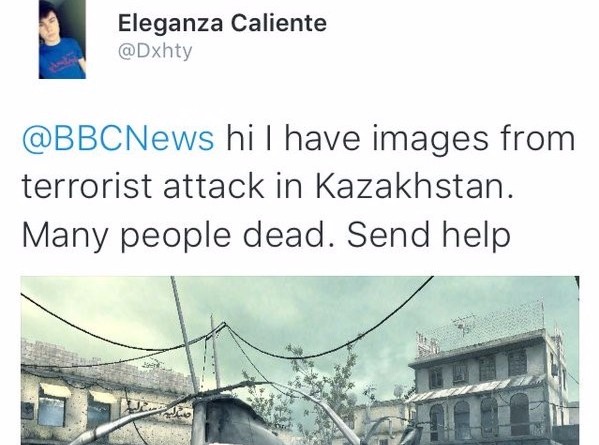Click the text line "Many people dead. Send help"

[266, 236]
